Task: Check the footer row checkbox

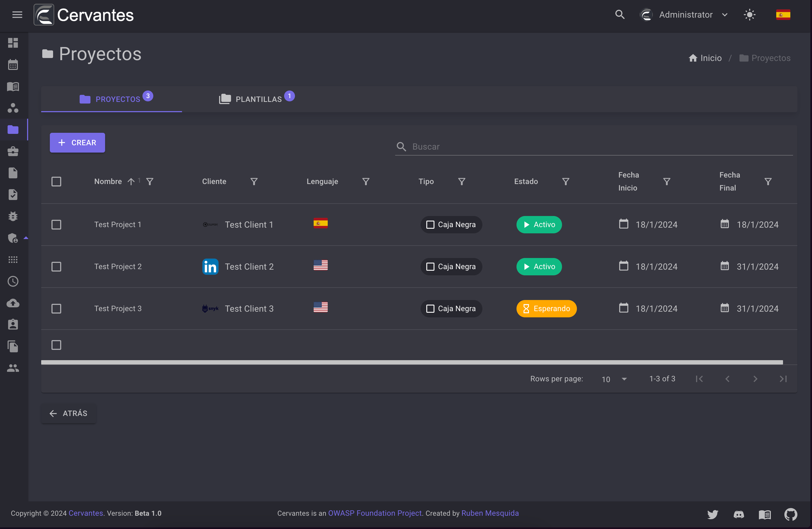Action: (56, 345)
